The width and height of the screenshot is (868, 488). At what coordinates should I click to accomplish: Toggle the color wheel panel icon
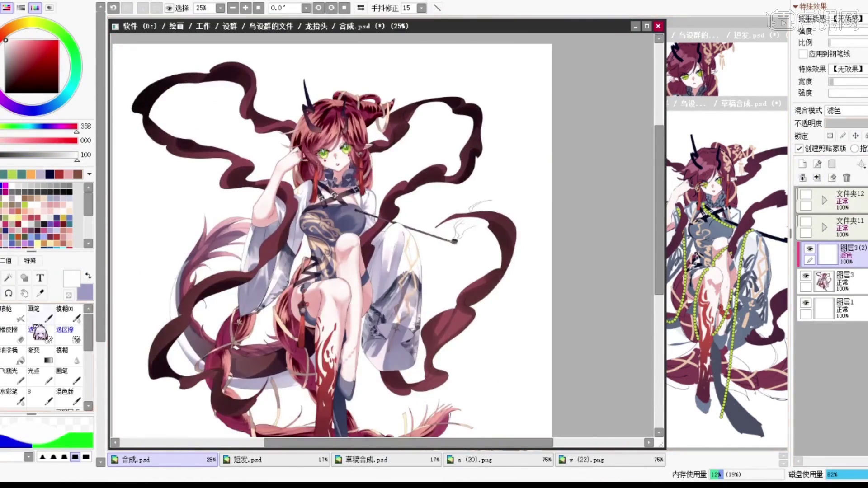coord(6,8)
